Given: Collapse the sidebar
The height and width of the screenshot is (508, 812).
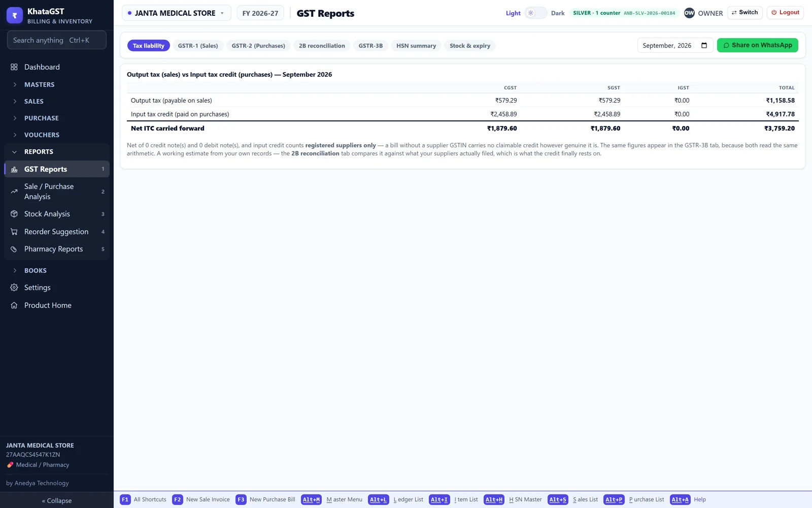Looking at the screenshot, I should click(57, 500).
